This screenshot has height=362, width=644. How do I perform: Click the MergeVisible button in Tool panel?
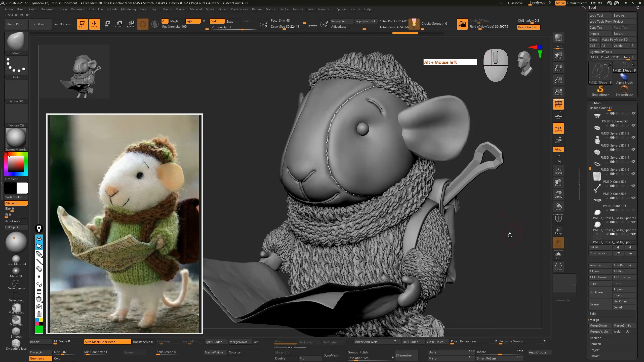pyautogui.click(x=598, y=331)
